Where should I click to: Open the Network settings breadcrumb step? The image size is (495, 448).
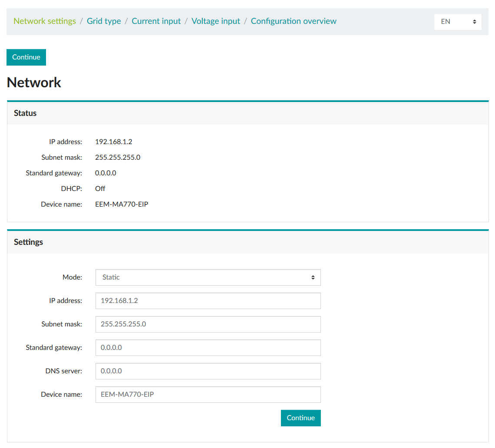coord(45,21)
